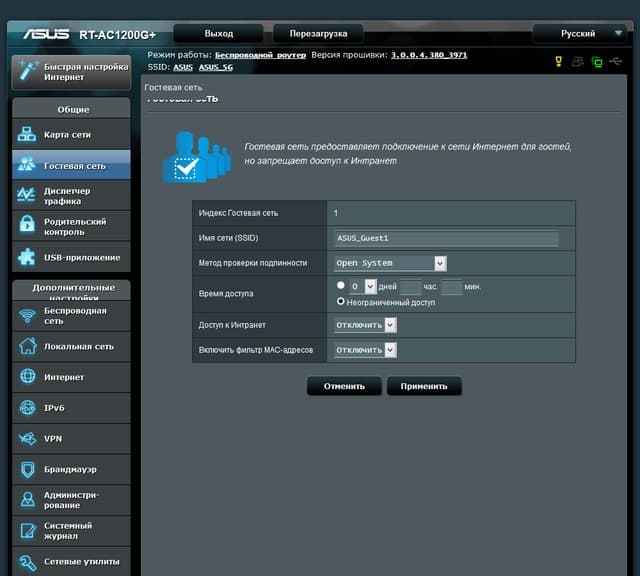Click the firmware version link
The image size is (640, 576).
pyautogui.click(x=429, y=55)
